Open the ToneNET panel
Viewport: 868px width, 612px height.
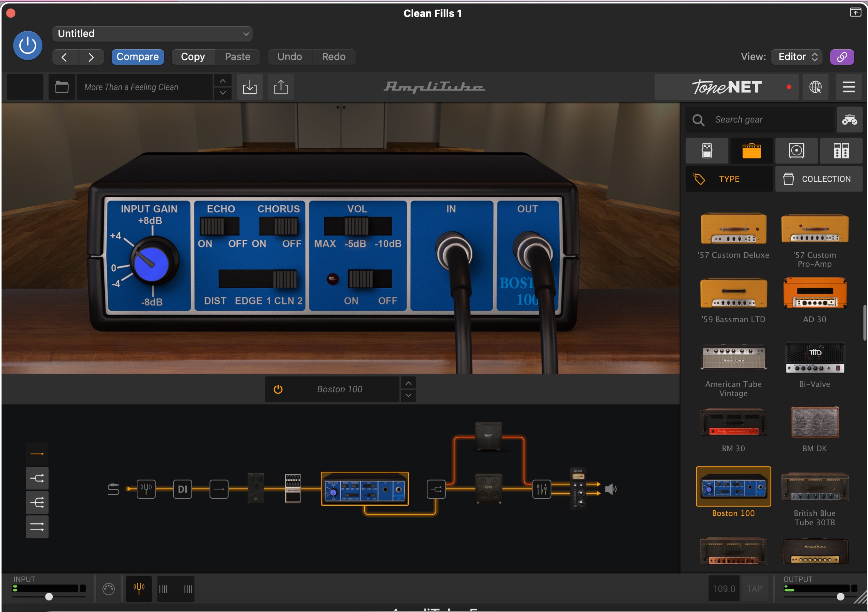[727, 87]
